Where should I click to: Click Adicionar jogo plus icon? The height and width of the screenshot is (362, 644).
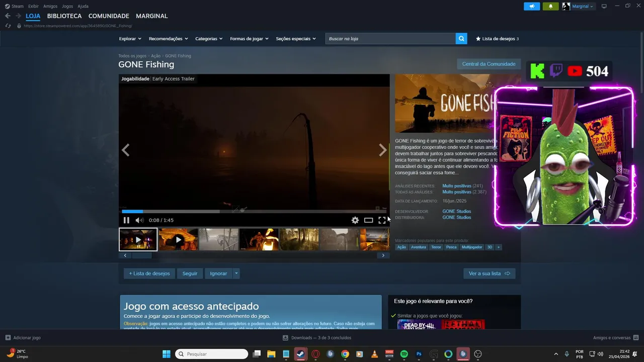pyautogui.click(x=8, y=338)
